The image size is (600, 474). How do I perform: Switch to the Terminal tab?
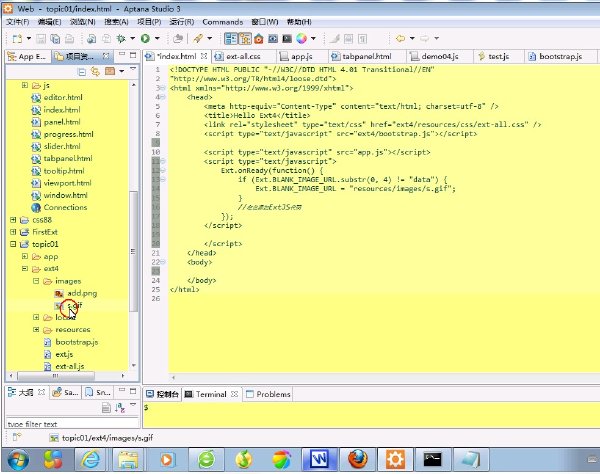point(211,394)
